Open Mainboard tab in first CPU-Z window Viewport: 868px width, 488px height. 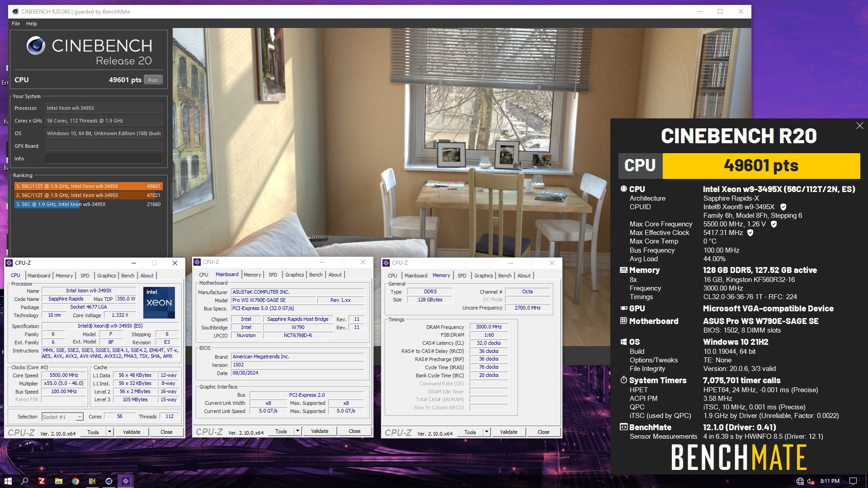tap(39, 276)
